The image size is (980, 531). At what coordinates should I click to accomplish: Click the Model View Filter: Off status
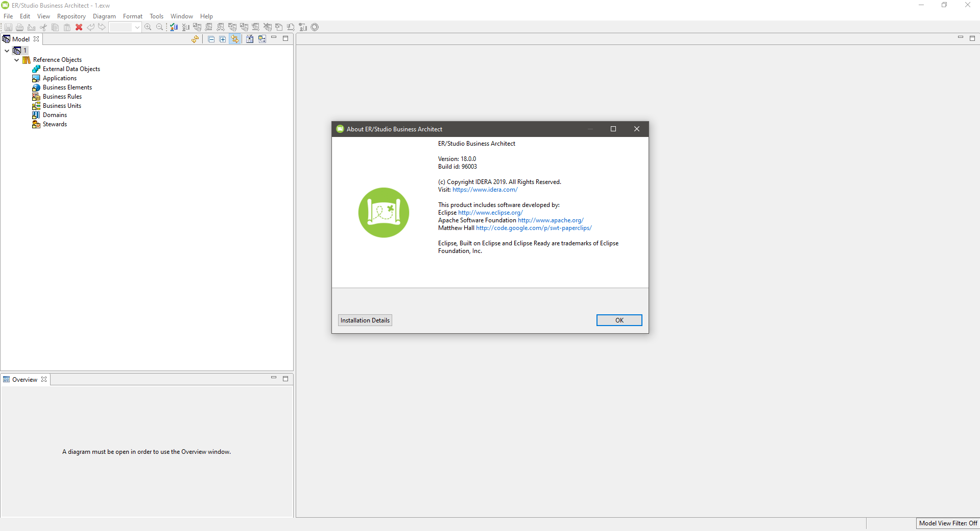point(948,523)
